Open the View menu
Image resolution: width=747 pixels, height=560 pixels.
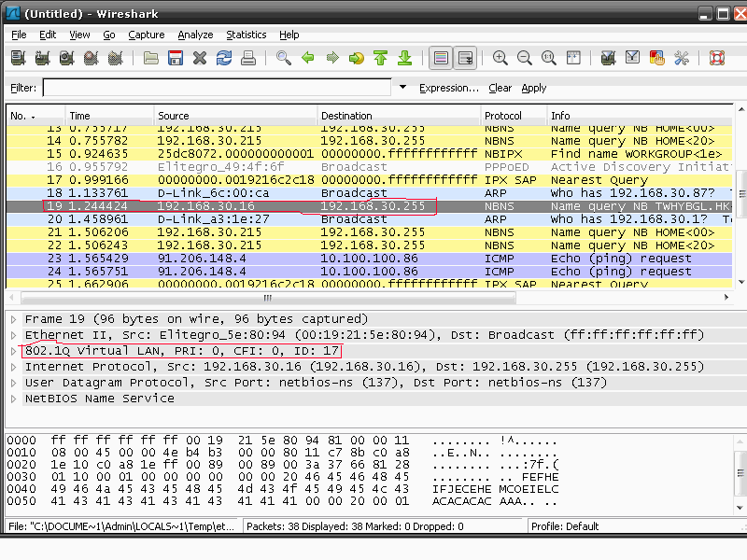pos(79,35)
